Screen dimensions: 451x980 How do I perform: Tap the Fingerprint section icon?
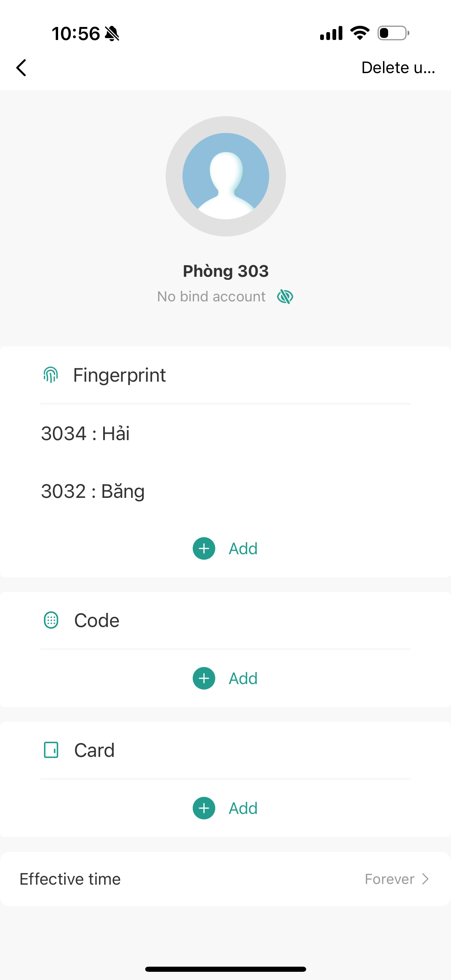pos(51,375)
